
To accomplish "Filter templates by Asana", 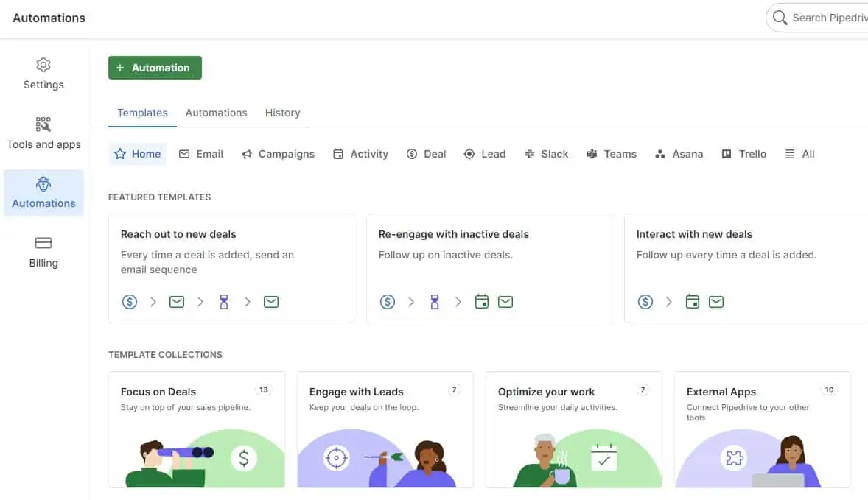I will [679, 155].
